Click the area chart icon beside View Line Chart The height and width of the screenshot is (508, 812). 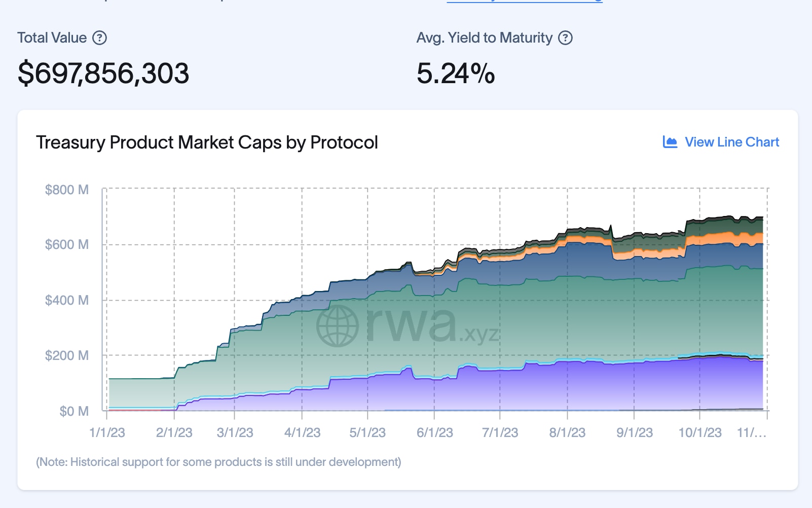tap(670, 142)
